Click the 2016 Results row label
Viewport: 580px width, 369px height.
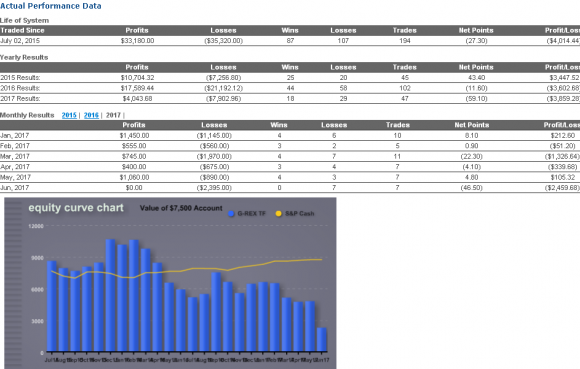click(x=20, y=88)
